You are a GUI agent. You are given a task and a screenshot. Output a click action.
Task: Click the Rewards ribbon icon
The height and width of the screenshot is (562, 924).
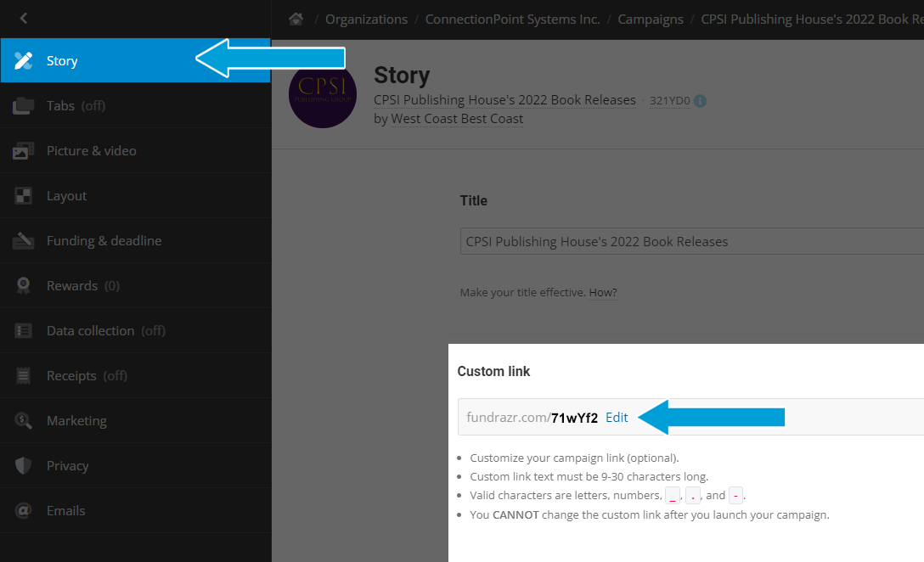tap(23, 286)
